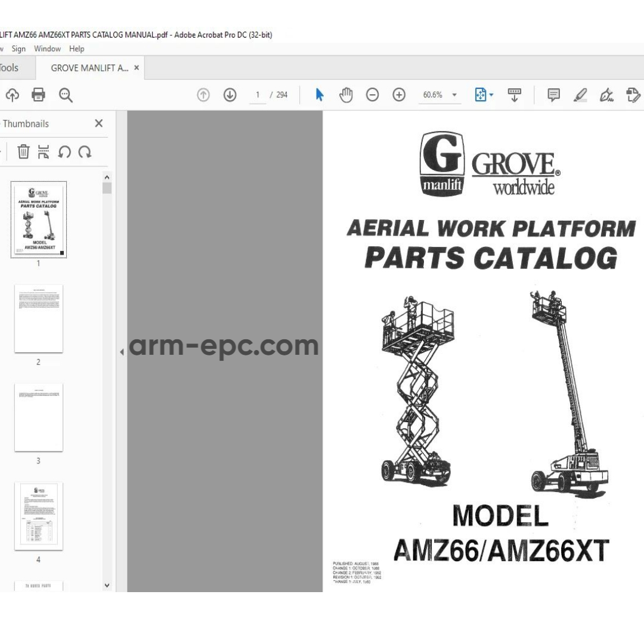
Task: Open the Help menu
Action: click(x=77, y=48)
